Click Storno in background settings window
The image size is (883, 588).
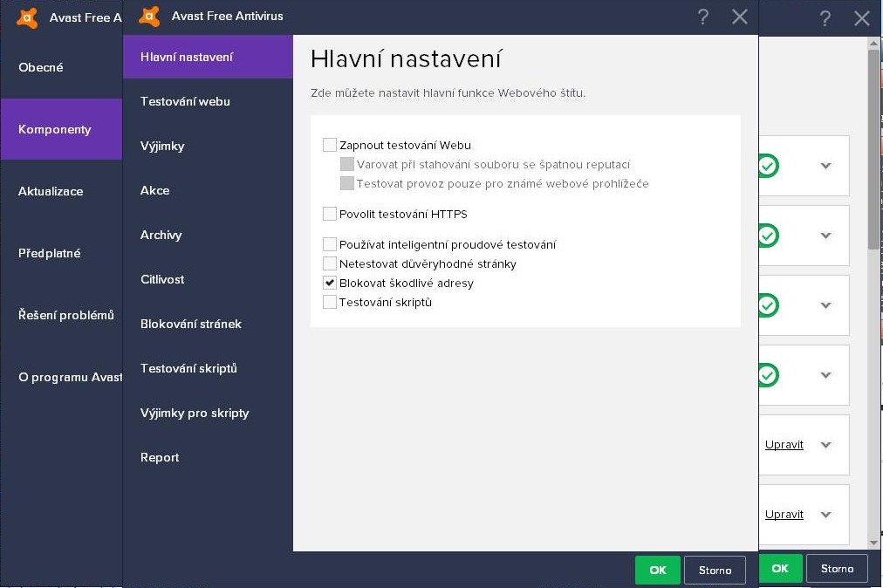coord(838,568)
